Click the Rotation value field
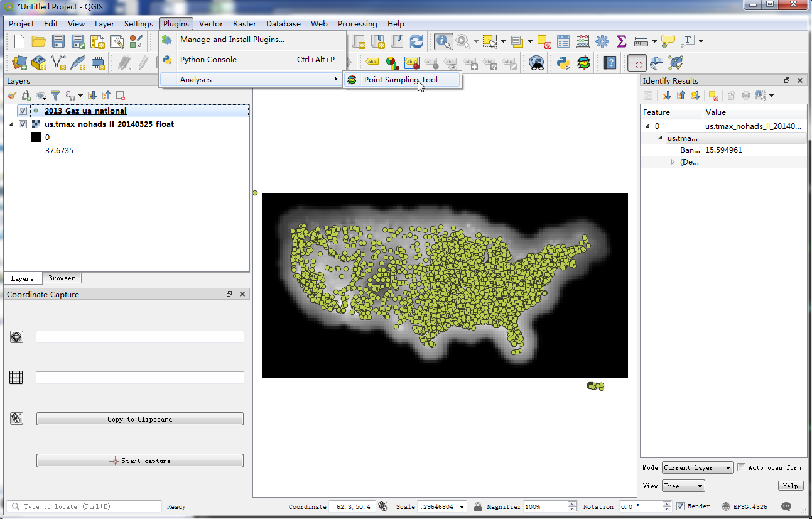The width and height of the screenshot is (812, 519). pos(641,506)
